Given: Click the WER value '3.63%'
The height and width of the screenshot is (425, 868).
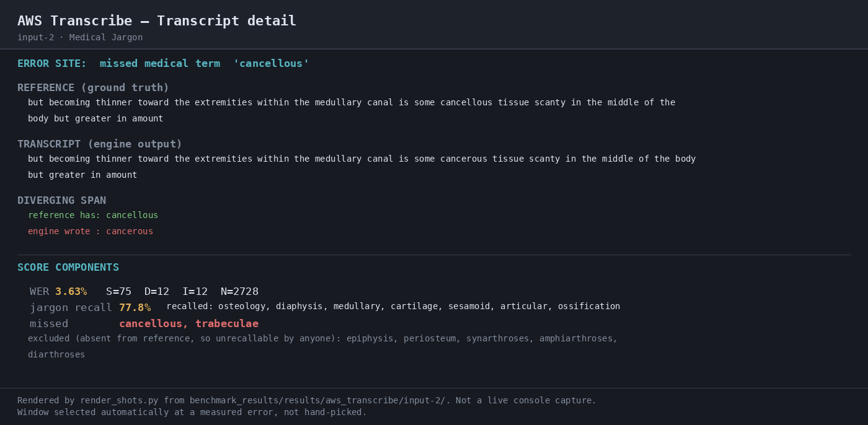Looking at the screenshot, I should click(x=71, y=292).
